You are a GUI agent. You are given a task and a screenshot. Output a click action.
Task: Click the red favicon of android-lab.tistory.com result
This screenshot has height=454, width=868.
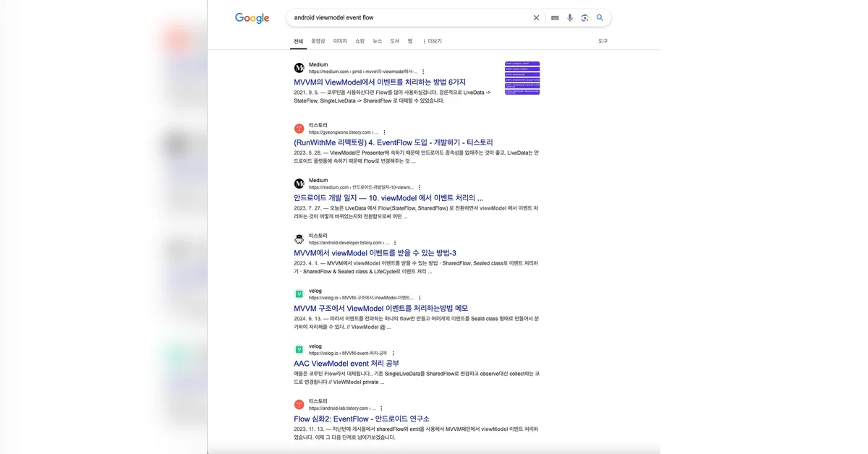pos(299,405)
